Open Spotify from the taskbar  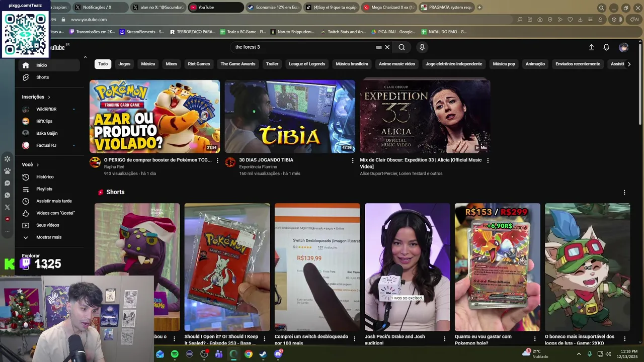coord(175,354)
